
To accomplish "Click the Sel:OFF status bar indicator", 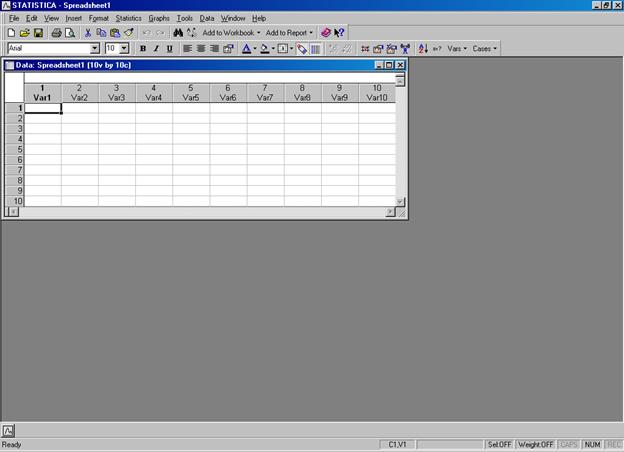I will point(499,444).
